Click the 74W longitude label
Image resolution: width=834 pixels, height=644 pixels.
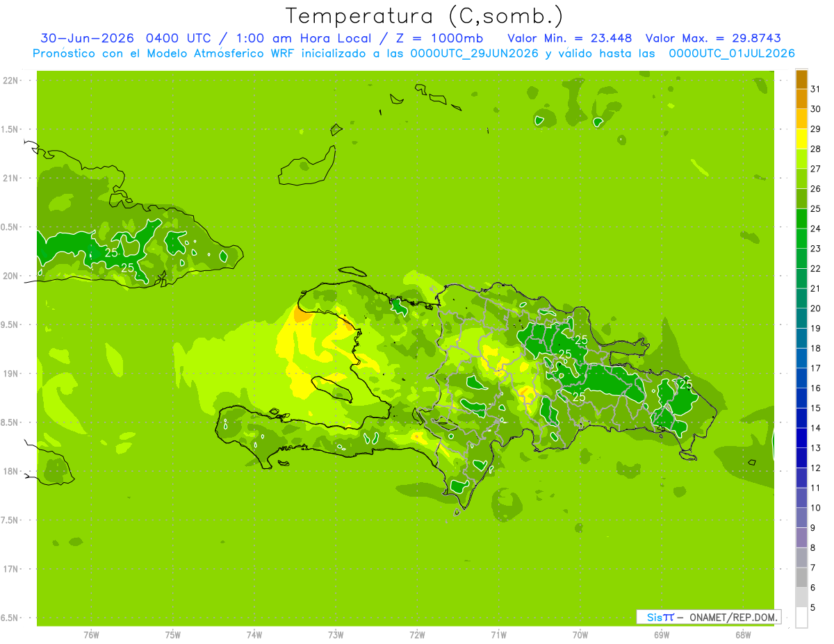(x=254, y=635)
